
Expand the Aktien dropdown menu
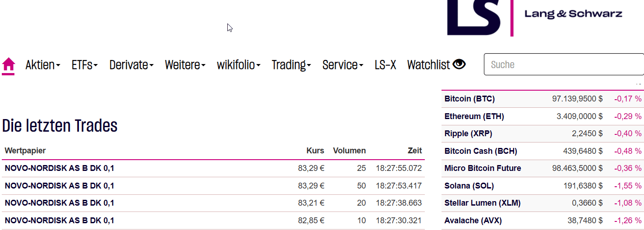click(x=43, y=65)
